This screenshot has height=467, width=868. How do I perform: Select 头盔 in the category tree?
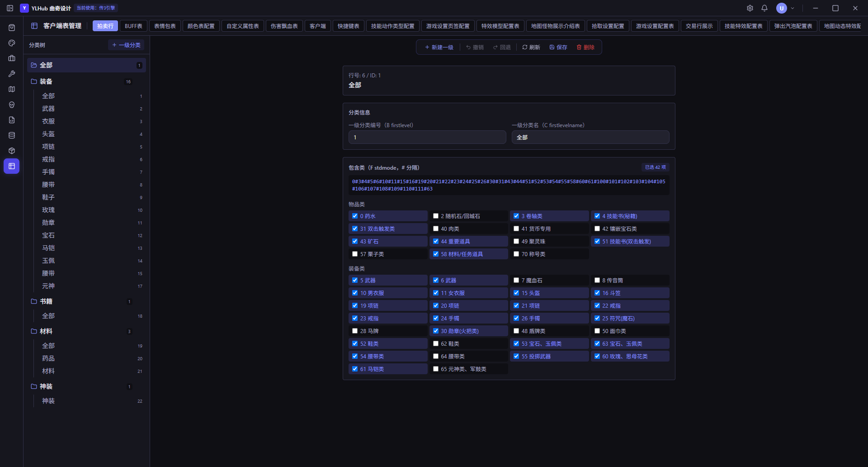tap(92, 134)
